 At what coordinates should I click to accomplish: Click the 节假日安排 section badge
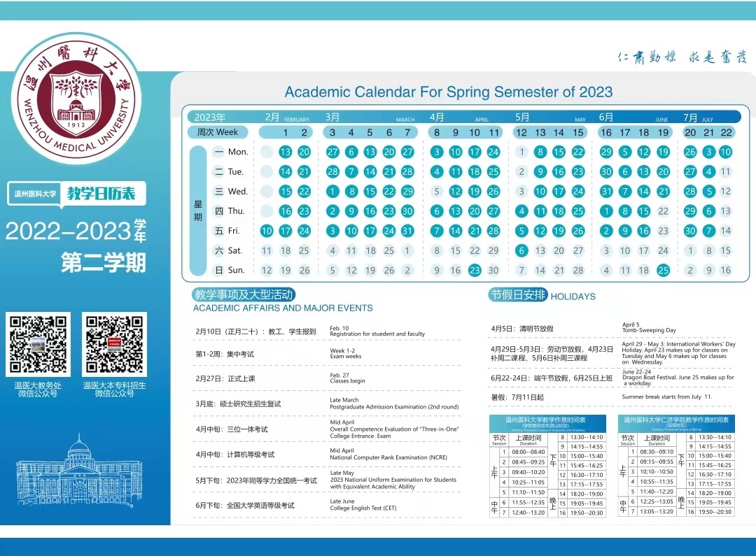[x=518, y=295]
